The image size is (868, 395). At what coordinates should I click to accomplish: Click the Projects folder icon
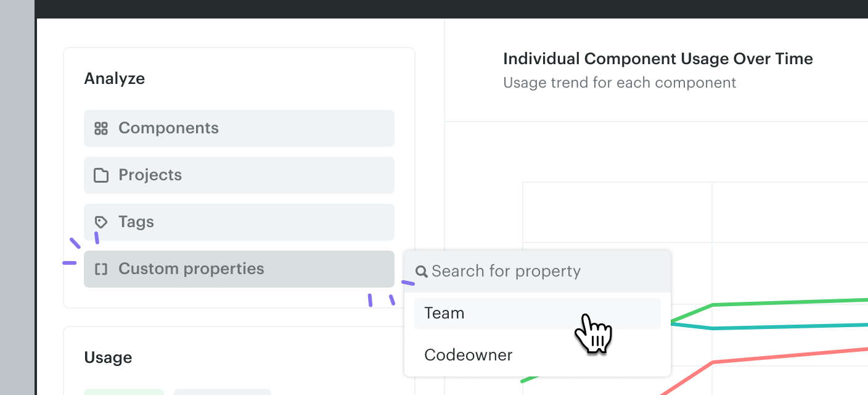pyautogui.click(x=101, y=175)
